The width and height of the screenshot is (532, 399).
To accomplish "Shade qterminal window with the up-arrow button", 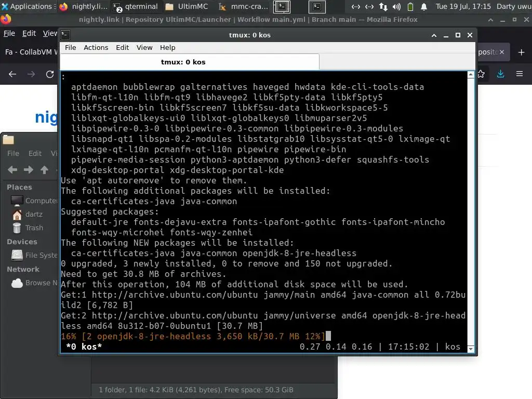I will (x=434, y=35).
